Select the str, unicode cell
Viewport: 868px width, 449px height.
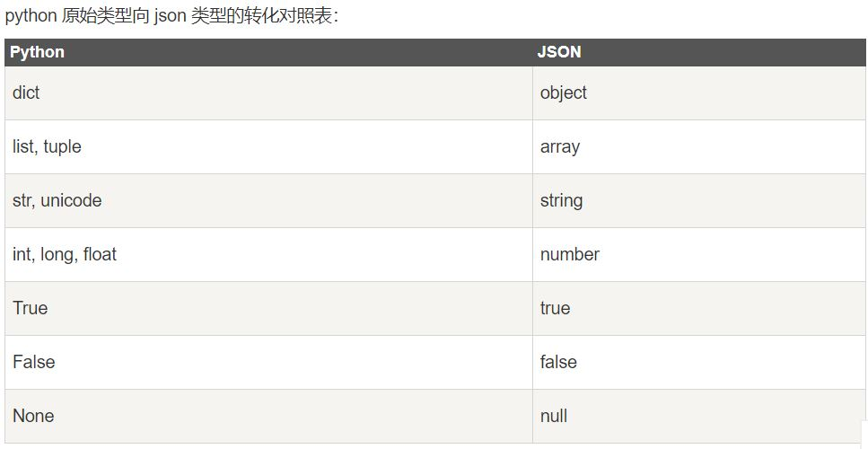pyautogui.click(x=268, y=200)
